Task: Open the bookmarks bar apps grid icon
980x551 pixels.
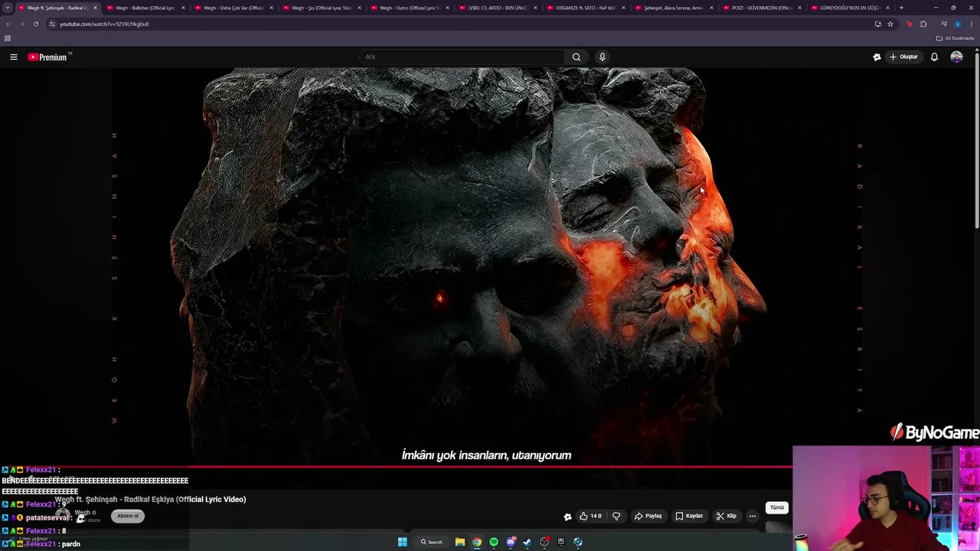Action: (x=8, y=38)
